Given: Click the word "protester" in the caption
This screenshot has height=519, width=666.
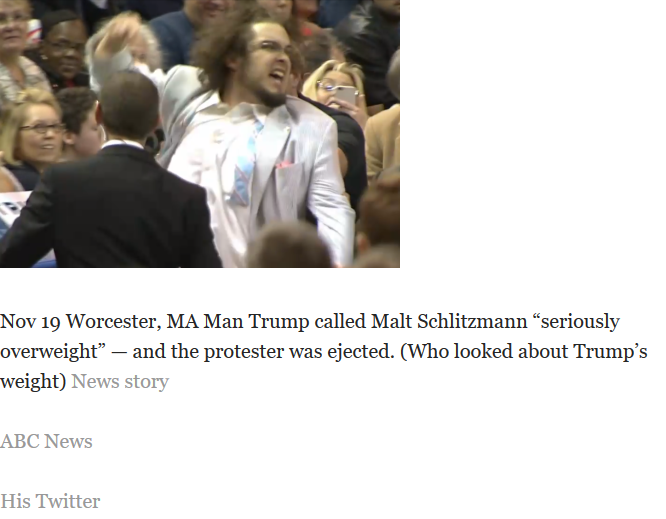Looking at the screenshot, I should click(x=244, y=352).
